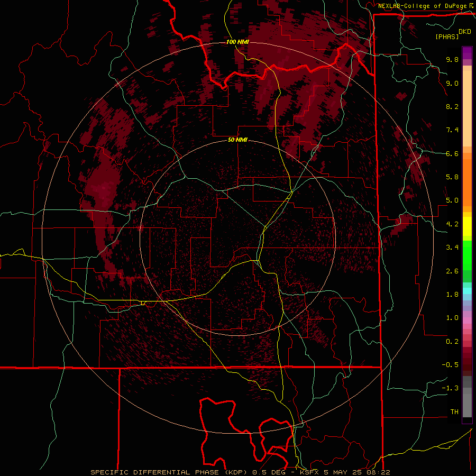
Task: Click the 1.8 scale value
Action: (452, 295)
